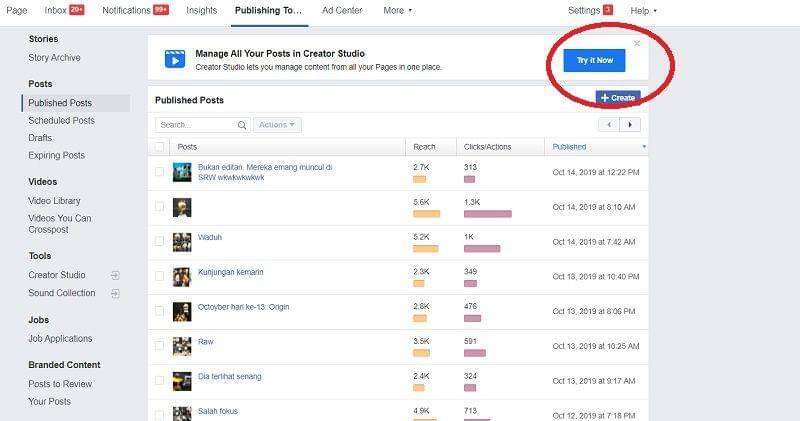Open the Page tab
The image size is (800, 421).
[x=17, y=10]
